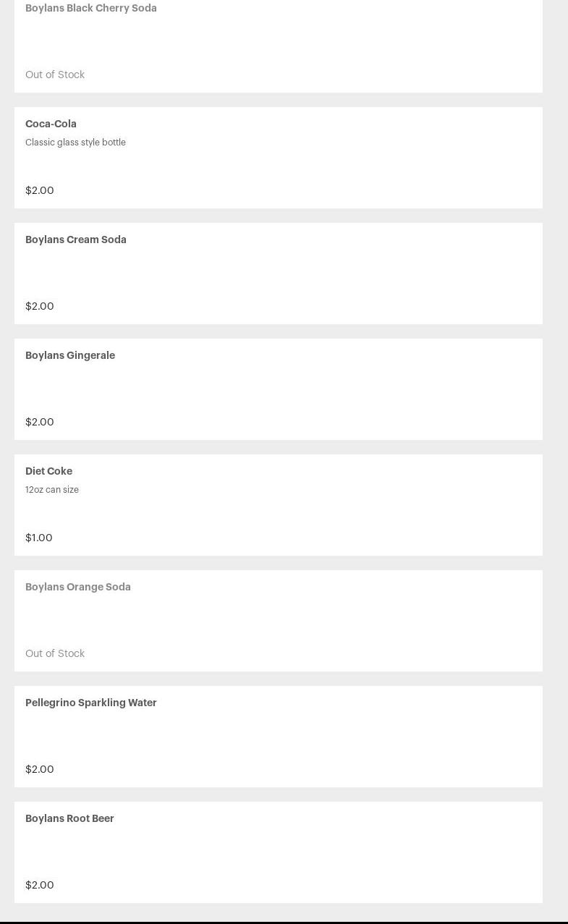This screenshot has width=568, height=924.
Task: Click Boylans Root Beer $2.00 price
Action: 40,885
